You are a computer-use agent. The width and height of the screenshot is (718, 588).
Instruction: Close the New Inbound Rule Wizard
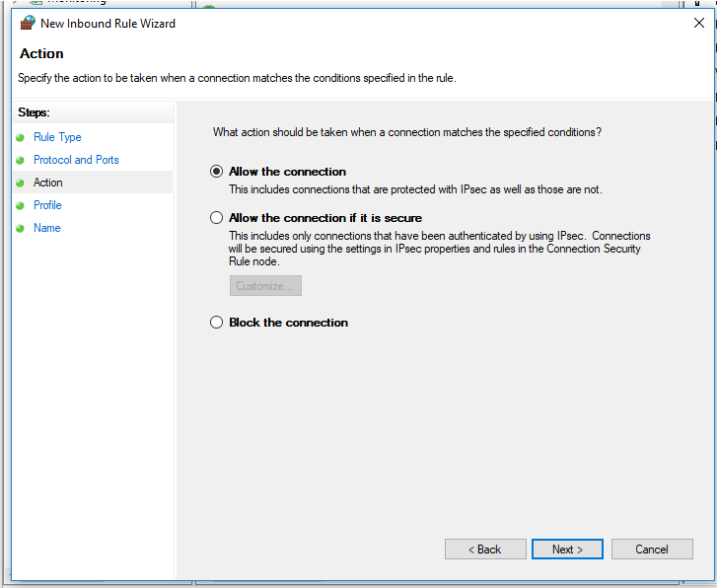[698, 23]
